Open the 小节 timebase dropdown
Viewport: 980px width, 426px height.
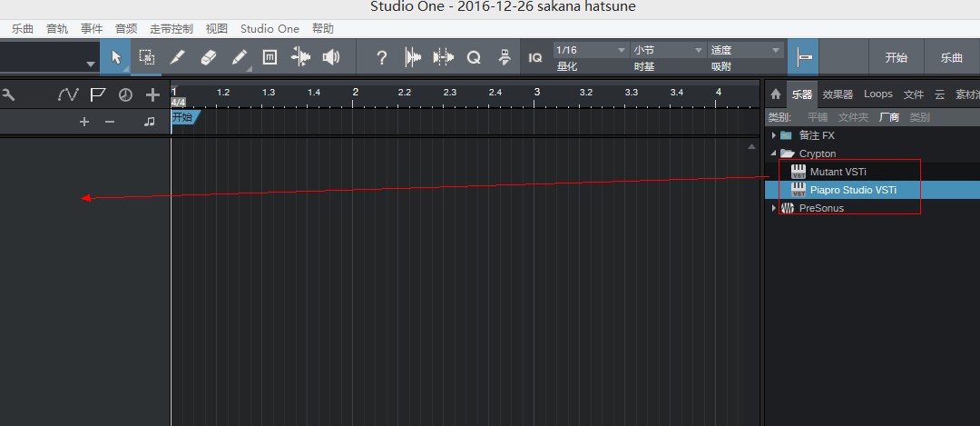[x=668, y=50]
